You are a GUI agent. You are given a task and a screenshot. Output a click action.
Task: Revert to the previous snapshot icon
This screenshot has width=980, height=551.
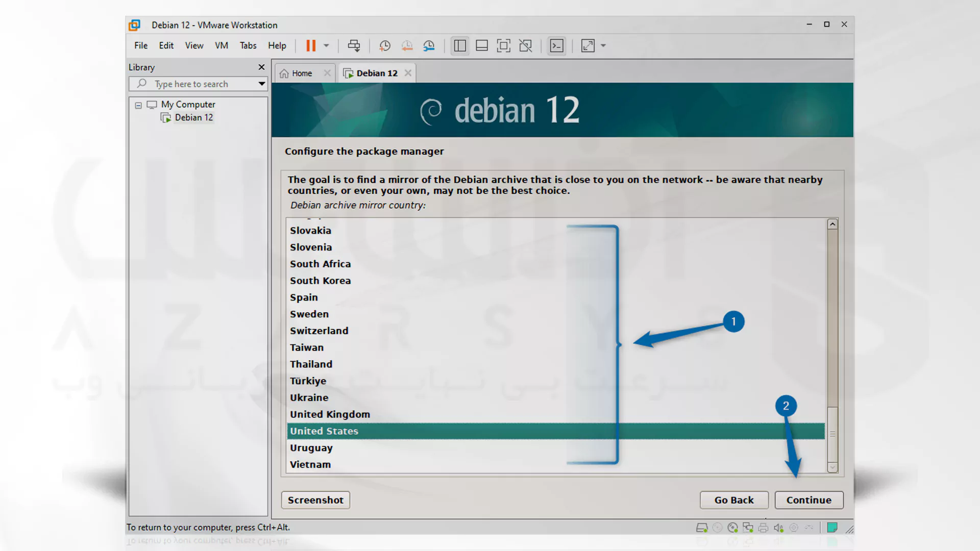coord(407,46)
